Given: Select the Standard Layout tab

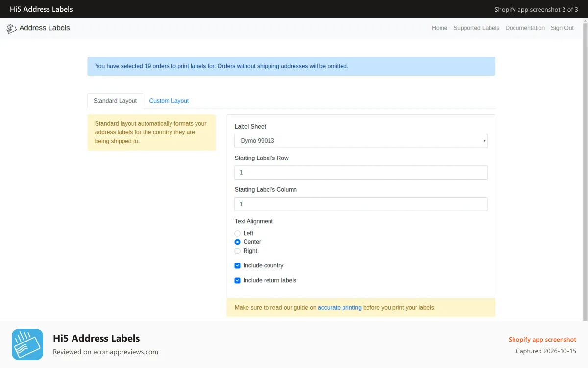Looking at the screenshot, I should click(115, 101).
